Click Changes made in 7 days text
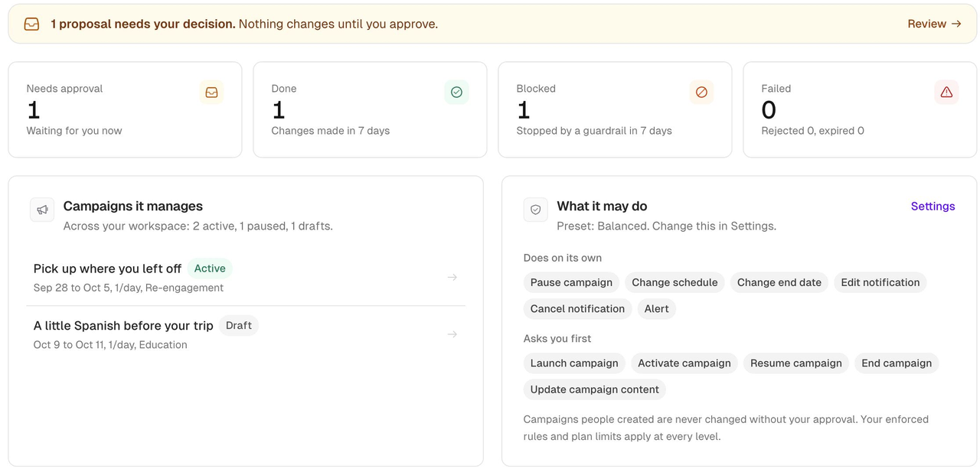Image resolution: width=980 pixels, height=472 pixels. pos(331,131)
